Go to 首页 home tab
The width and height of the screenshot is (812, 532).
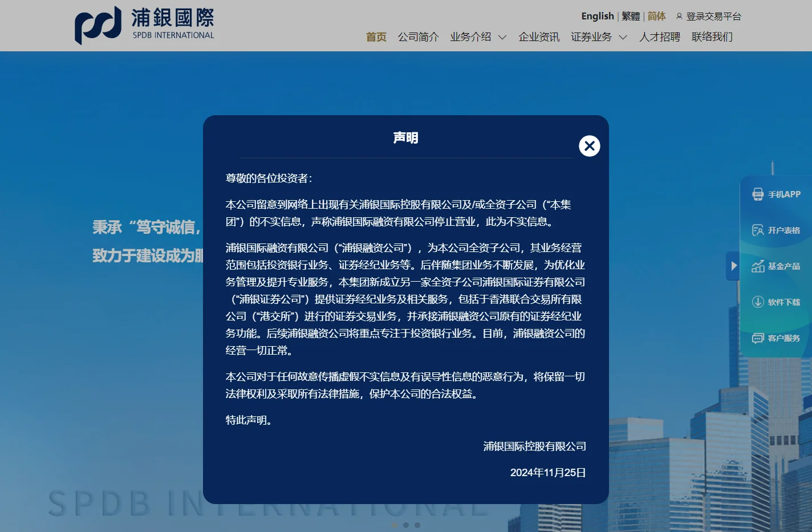click(x=376, y=37)
